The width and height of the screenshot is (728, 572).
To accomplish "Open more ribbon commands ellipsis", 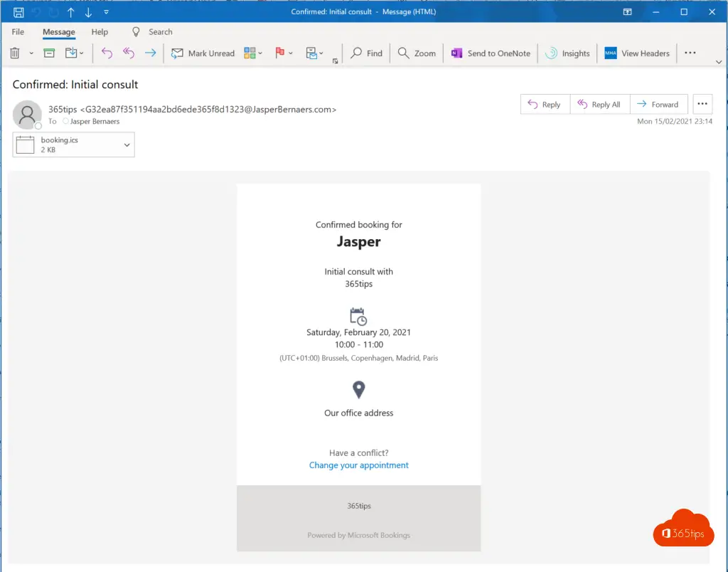I will click(x=690, y=53).
